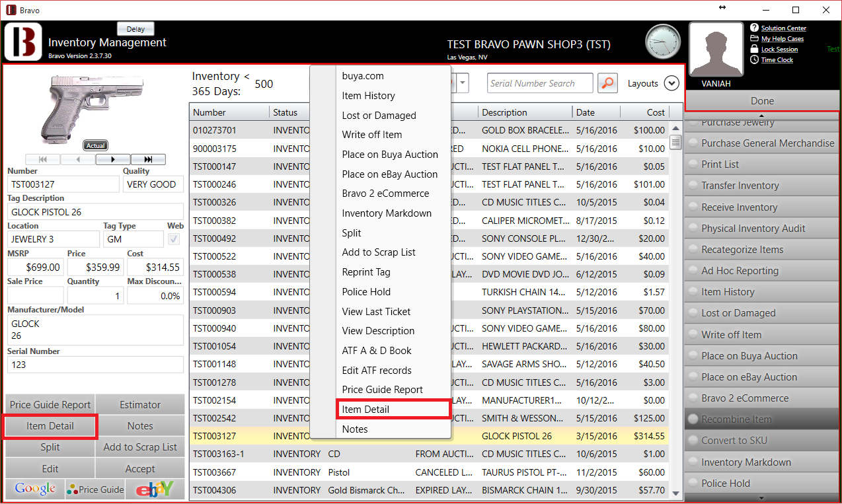Click the Item Detail button in left panel
This screenshot has height=504, width=842.
click(50, 426)
